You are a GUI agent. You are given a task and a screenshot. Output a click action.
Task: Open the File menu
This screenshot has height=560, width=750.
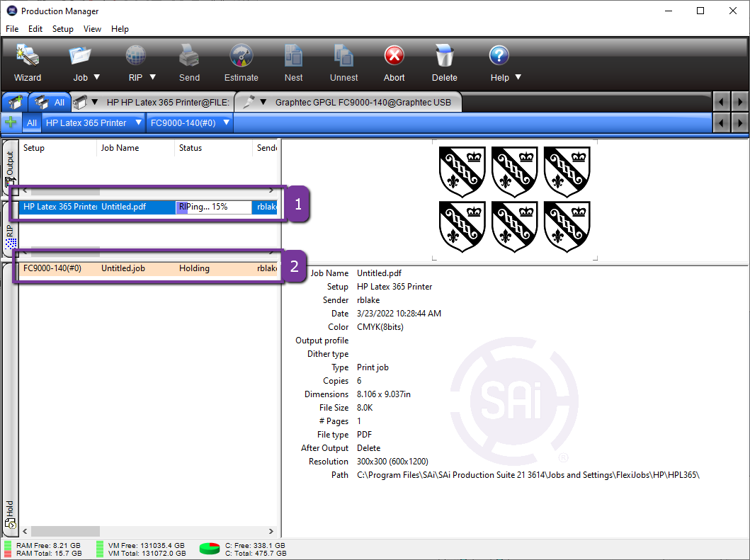12,29
